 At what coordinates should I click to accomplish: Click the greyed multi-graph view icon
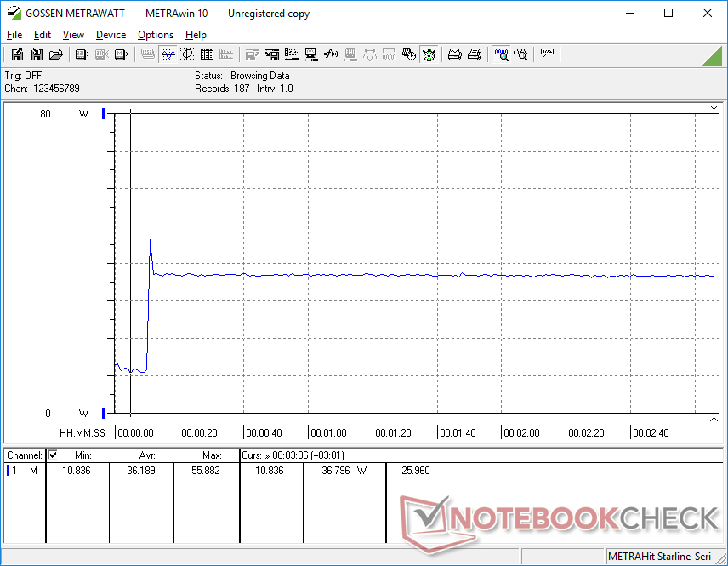[x=226, y=54]
